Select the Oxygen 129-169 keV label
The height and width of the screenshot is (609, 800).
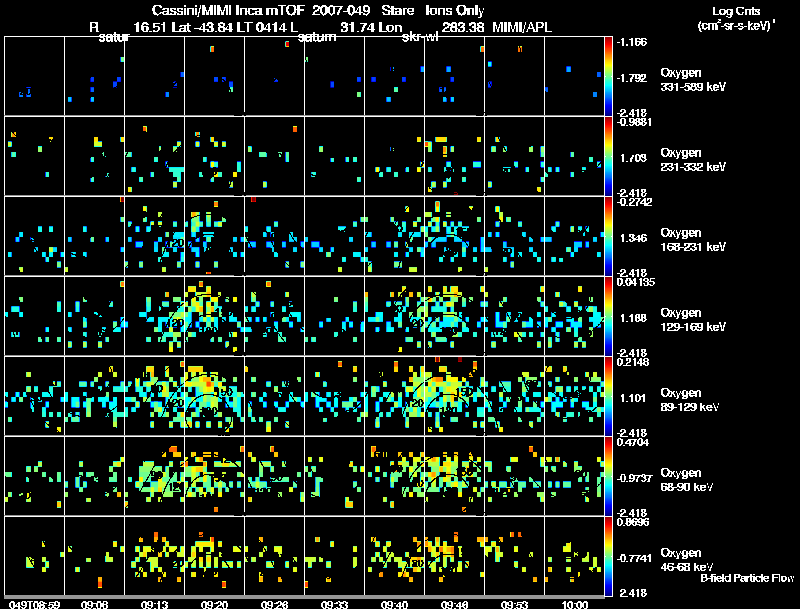coord(693,320)
